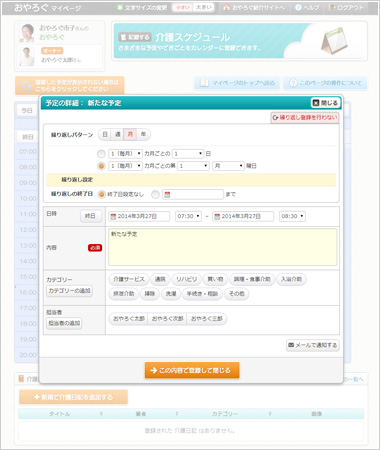Viewport: 380px width, 450px height.
Task: Sort the diary table by タイトル column
Action: tap(60, 414)
